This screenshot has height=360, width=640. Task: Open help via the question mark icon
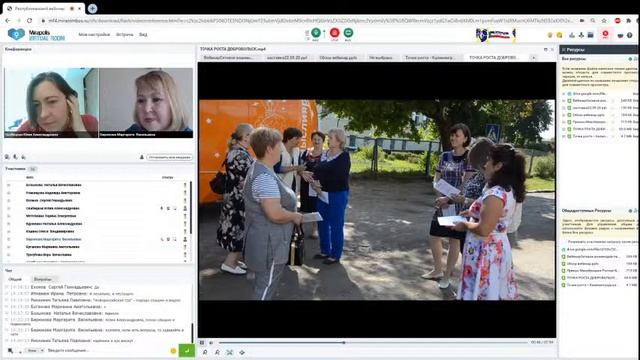pos(630,36)
